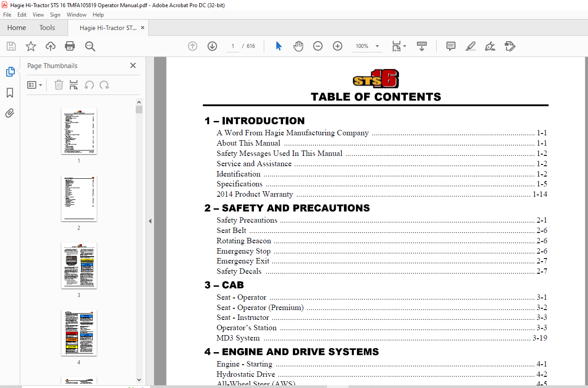Open the Edit menu
588x388 pixels.
point(22,15)
